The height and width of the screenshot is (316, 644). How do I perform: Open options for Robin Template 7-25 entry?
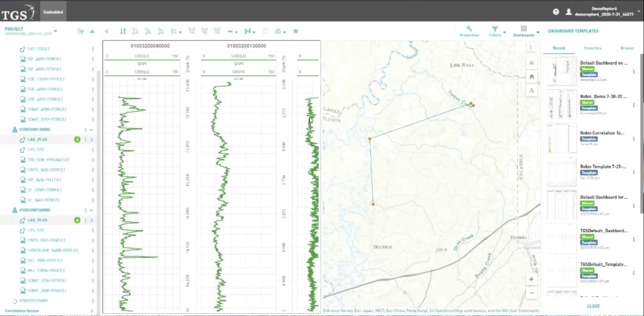pyautogui.click(x=634, y=172)
